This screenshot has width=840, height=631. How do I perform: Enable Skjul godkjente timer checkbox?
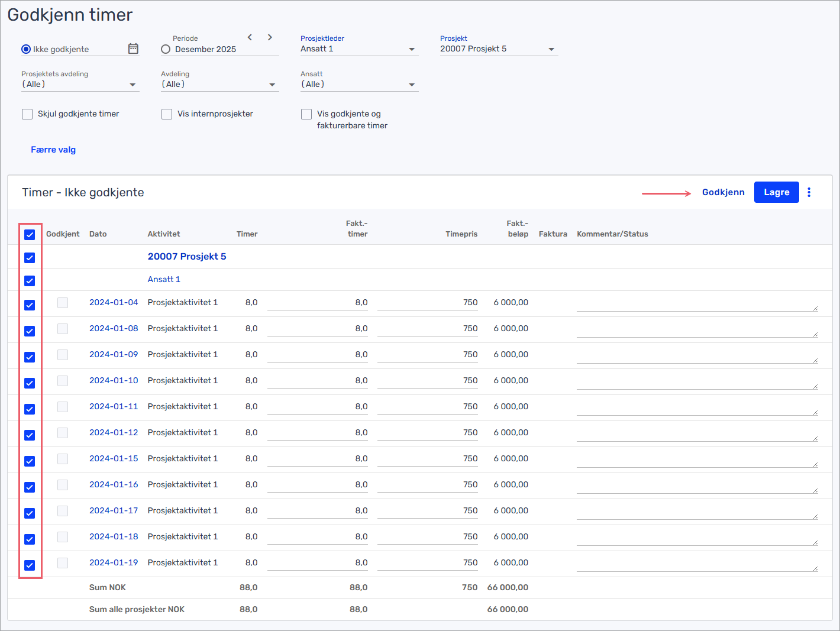pyautogui.click(x=27, y=114)
